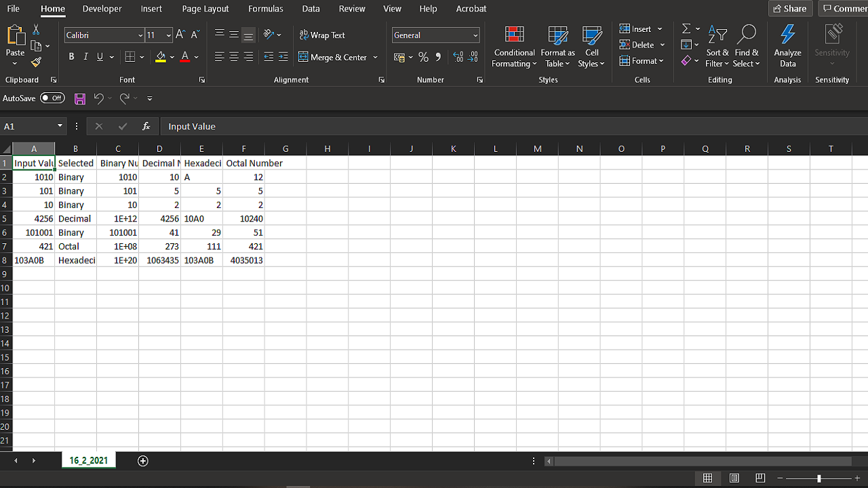Select the 16_2_2021 sheet tab

point(88,461)
